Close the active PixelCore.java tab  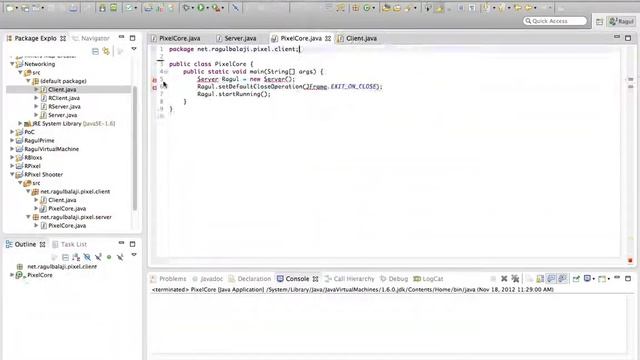(328, 38)
